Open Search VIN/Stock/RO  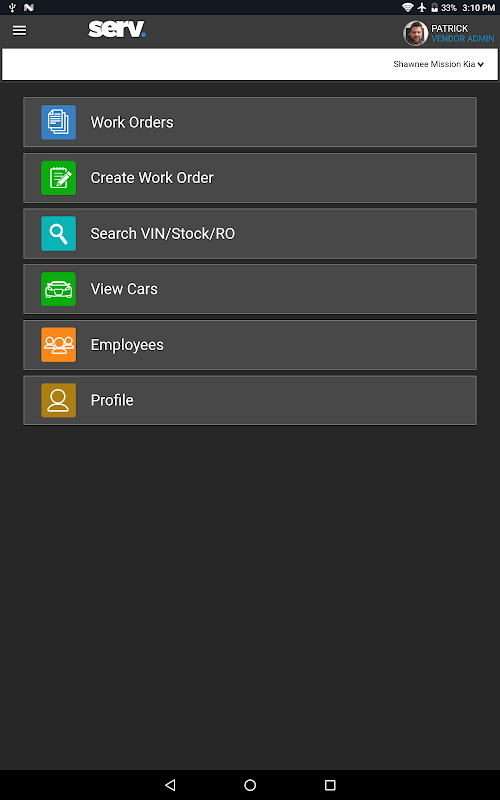(x=250, y=234)
